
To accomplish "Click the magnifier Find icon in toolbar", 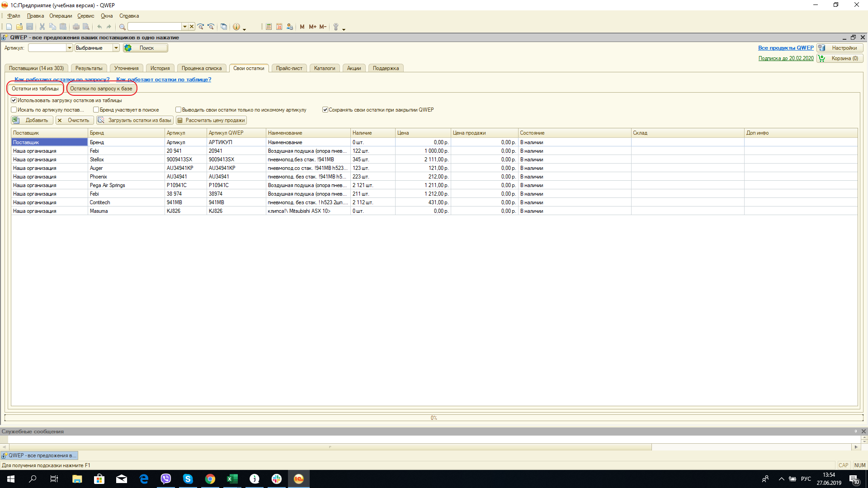I will [x=122, y=27].
